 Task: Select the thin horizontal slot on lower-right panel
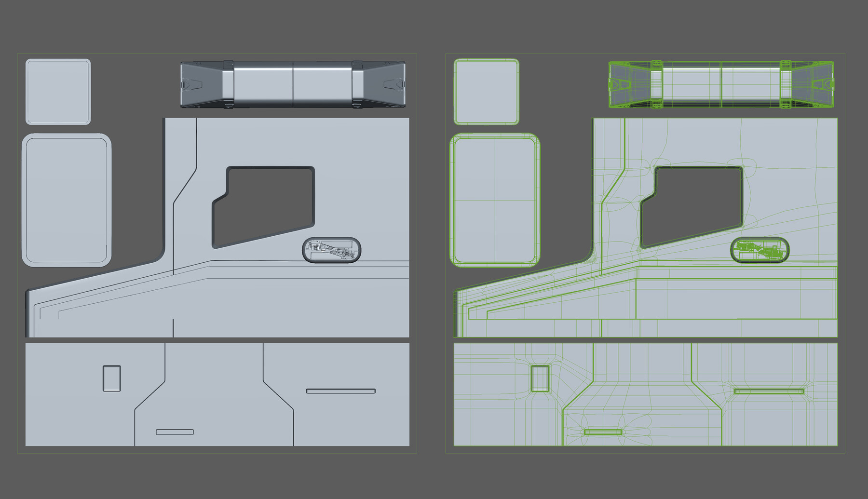339,391
